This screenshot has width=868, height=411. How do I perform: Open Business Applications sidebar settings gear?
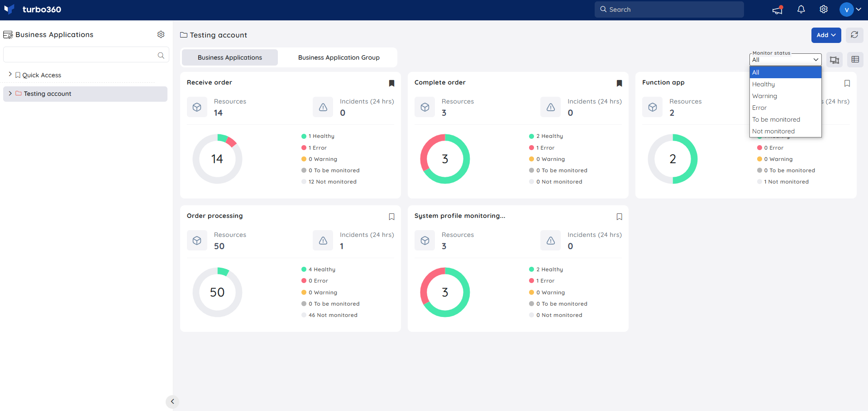click(x=161, y=34)
